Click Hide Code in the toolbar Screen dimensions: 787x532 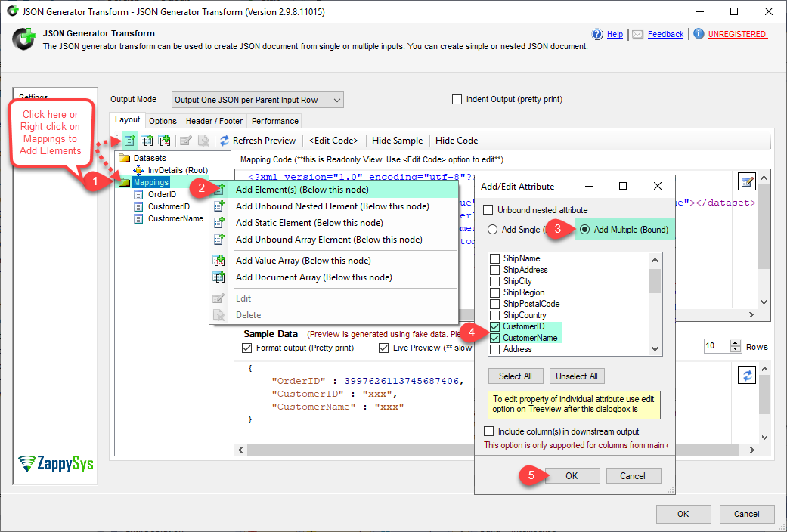coord(457,141)
